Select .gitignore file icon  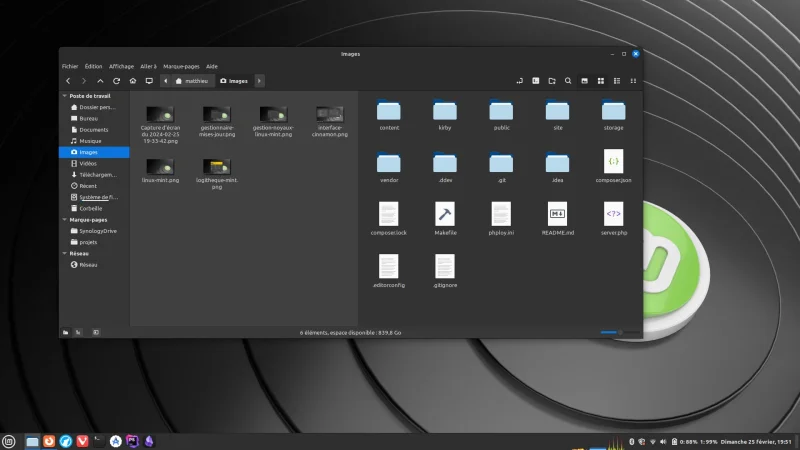[445, 267]
